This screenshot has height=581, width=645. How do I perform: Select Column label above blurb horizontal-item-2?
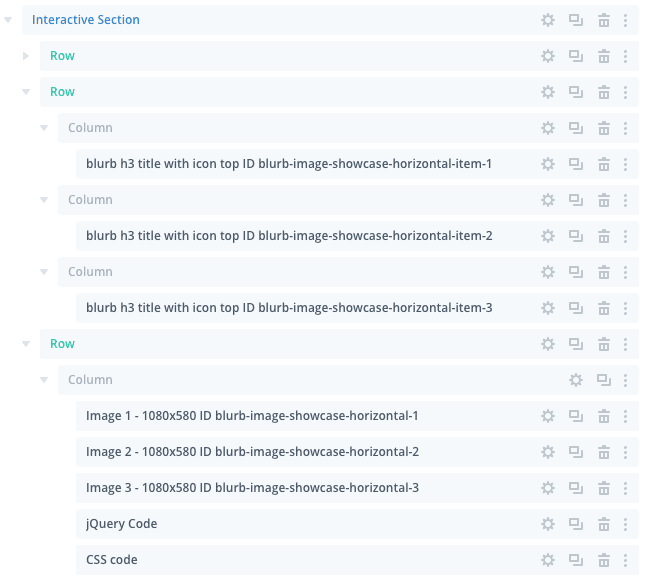tap(90, 200)
